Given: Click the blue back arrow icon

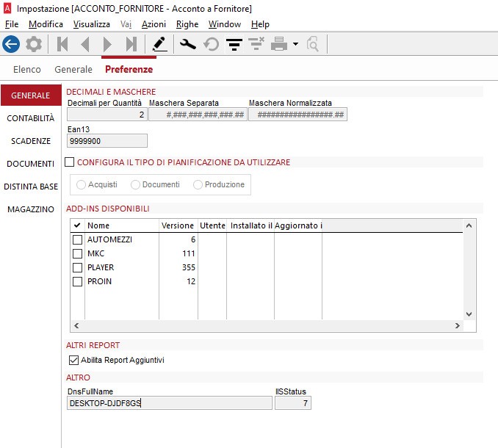Looking at the screenshot, I should tap(11, 44).
